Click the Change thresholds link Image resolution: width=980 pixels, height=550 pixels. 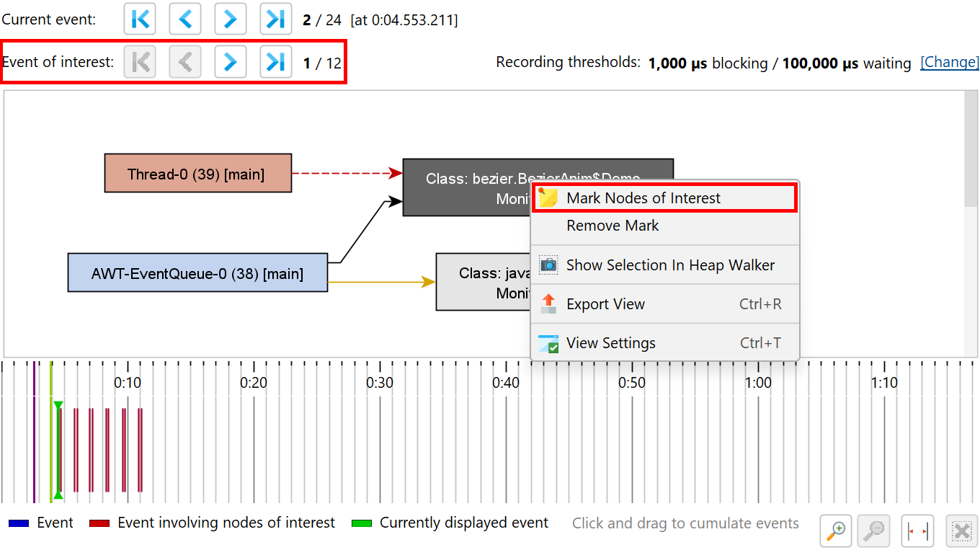[950, 62]
